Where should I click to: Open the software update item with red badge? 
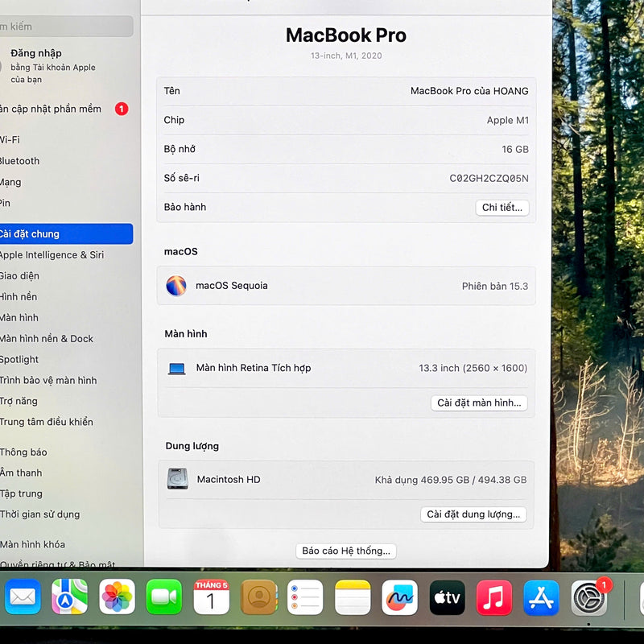[x=64, y=109]
